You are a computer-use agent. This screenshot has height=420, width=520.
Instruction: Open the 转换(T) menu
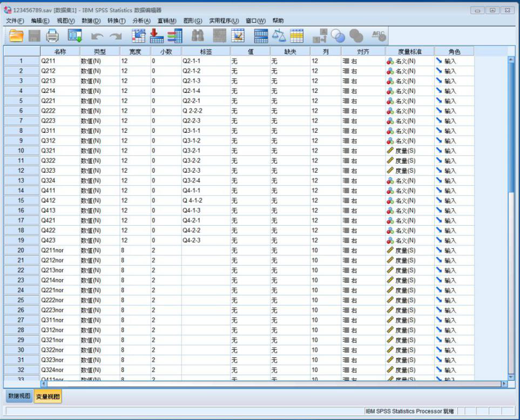pyautogui.click(x=116, y=21)
